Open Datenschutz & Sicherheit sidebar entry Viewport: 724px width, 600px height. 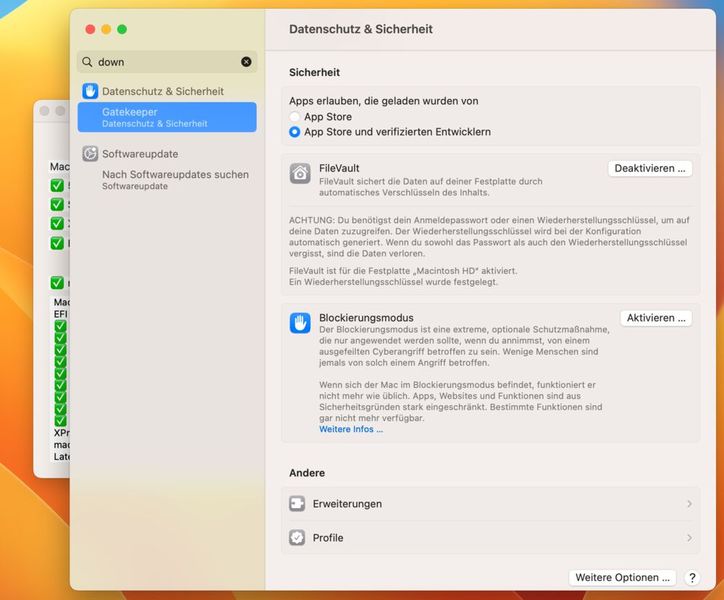point(167,91)
